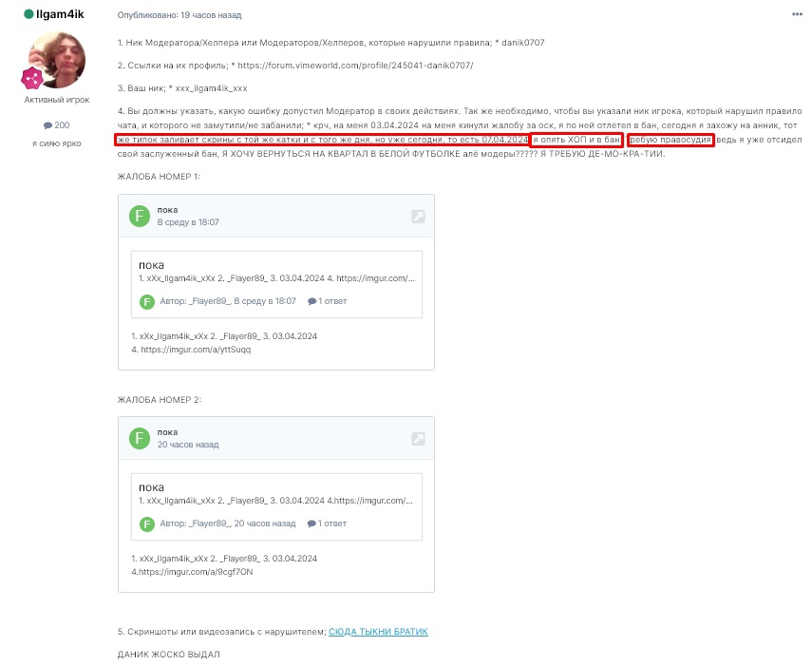Click the small F author avatar in the first embed
The width and height of the screenshot is (812, 666).
[x=147, y=301]
